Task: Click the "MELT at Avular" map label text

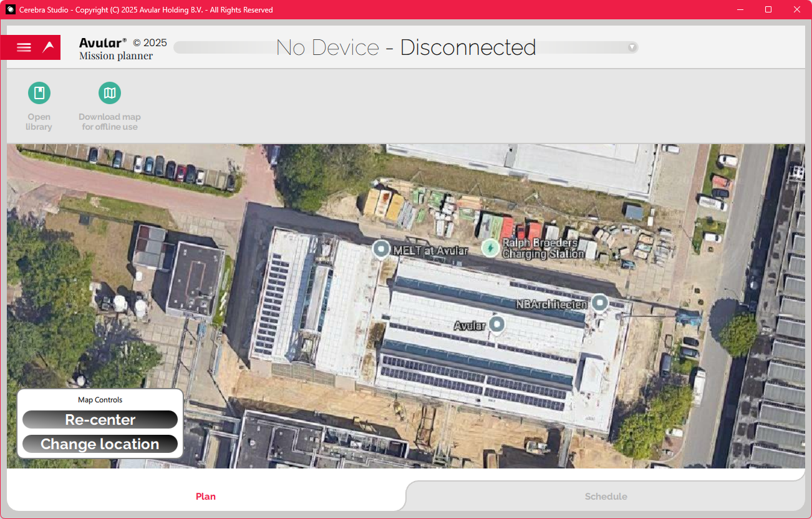Action: (430, 251)
